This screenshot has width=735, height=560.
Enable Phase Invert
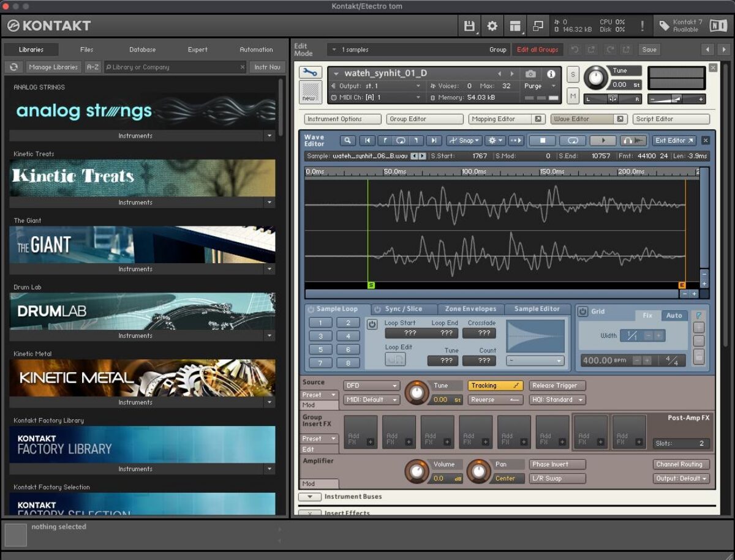coord(557,464)
